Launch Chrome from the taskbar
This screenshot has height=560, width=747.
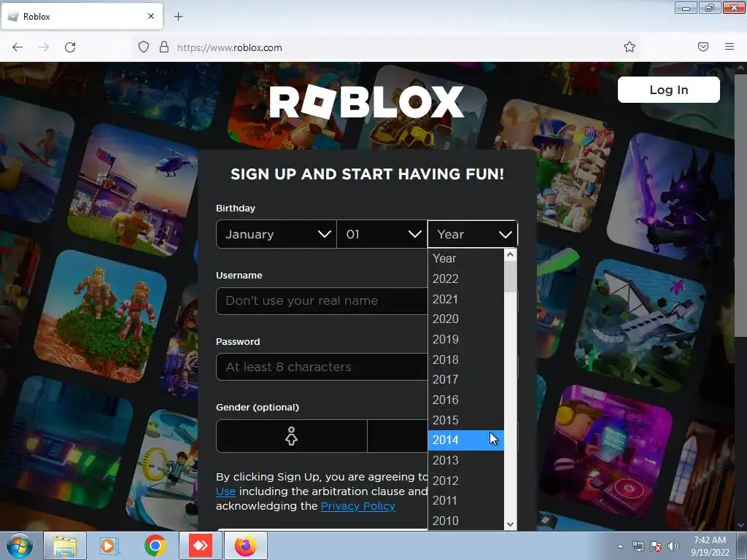pos(155,545)
